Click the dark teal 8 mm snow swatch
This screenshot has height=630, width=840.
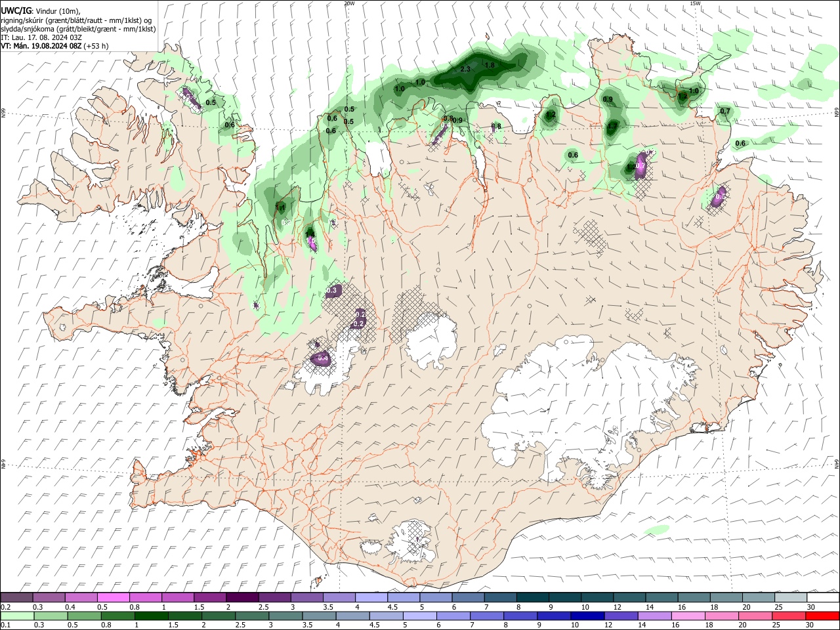(x=533, y=597)
